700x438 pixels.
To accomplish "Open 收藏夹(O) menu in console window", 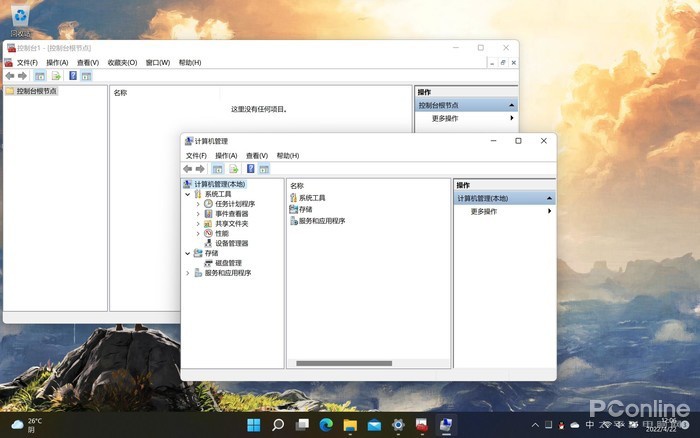I will [x=122, y=63].
